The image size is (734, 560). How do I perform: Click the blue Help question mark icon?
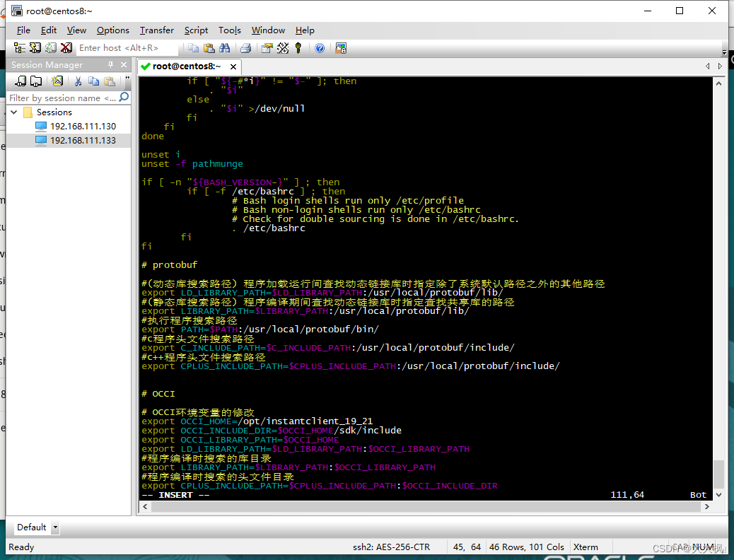click(320, 48)
